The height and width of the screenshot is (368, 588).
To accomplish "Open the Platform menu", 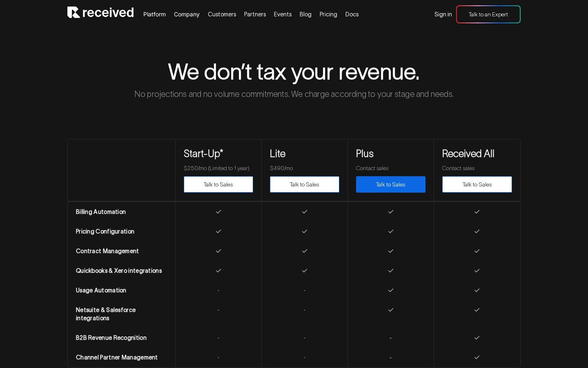I will (154, 14).
